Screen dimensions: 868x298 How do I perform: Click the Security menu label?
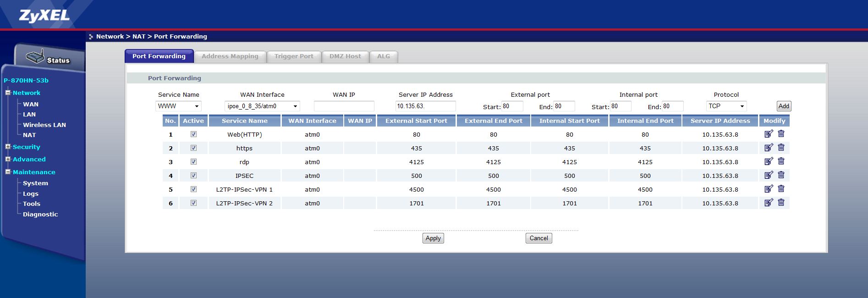click(x=27, y=147)
